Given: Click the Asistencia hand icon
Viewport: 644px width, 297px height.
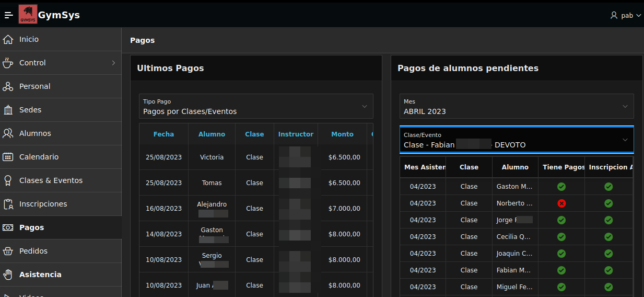Looking at the screenshot, I should (x=8, y=275).
